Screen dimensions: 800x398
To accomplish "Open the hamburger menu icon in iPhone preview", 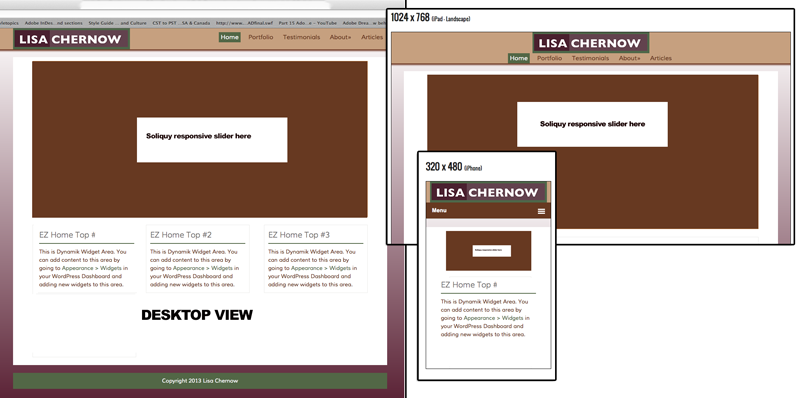I will click(541, 211).
